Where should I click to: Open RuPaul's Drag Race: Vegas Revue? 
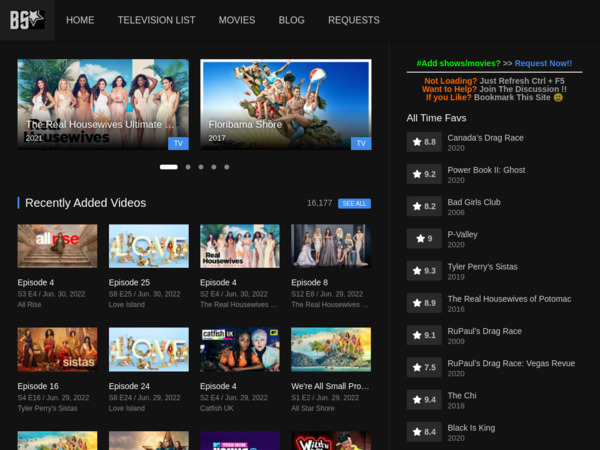point(511,363)
